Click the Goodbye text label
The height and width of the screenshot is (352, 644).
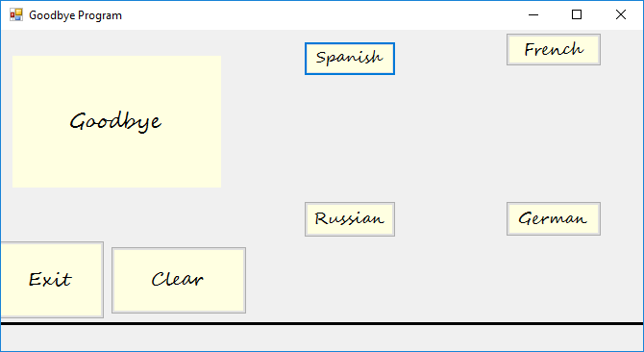point(115,122)
